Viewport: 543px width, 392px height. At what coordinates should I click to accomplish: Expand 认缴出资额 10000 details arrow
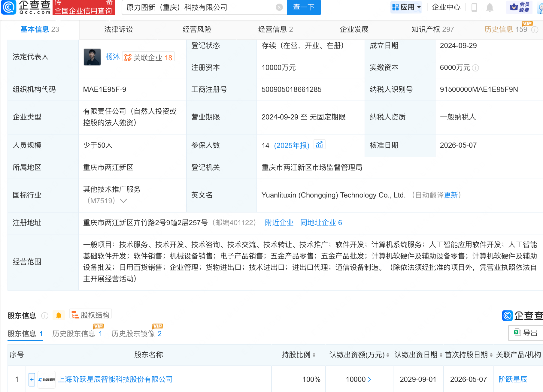369,379
